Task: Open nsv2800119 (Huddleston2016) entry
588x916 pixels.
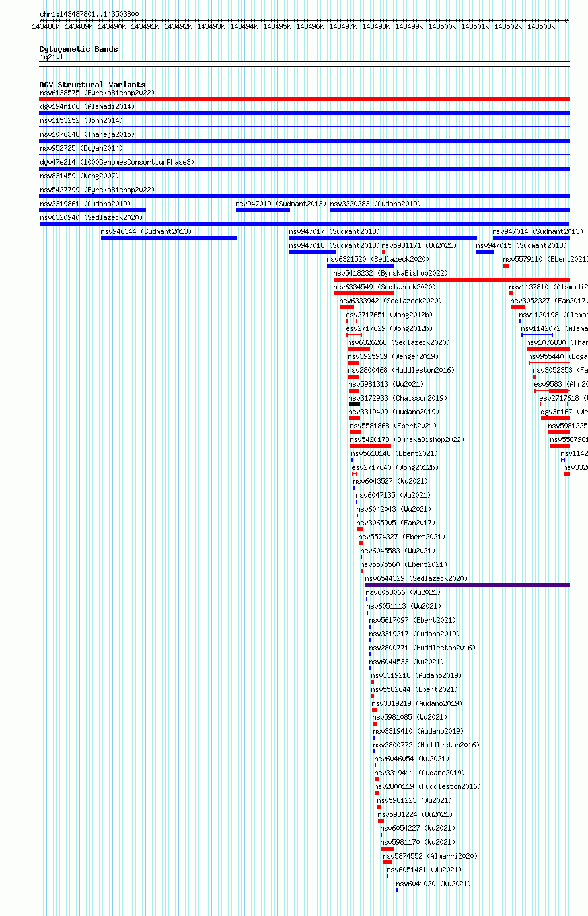Action: point(428,786)
